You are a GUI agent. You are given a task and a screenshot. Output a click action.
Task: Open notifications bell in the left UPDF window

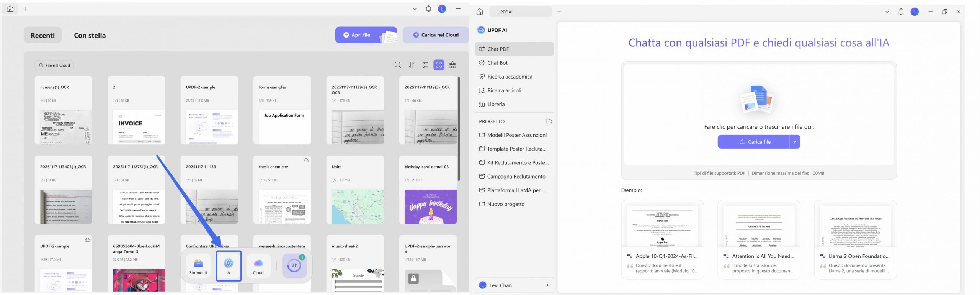click(x=428, y=9)
